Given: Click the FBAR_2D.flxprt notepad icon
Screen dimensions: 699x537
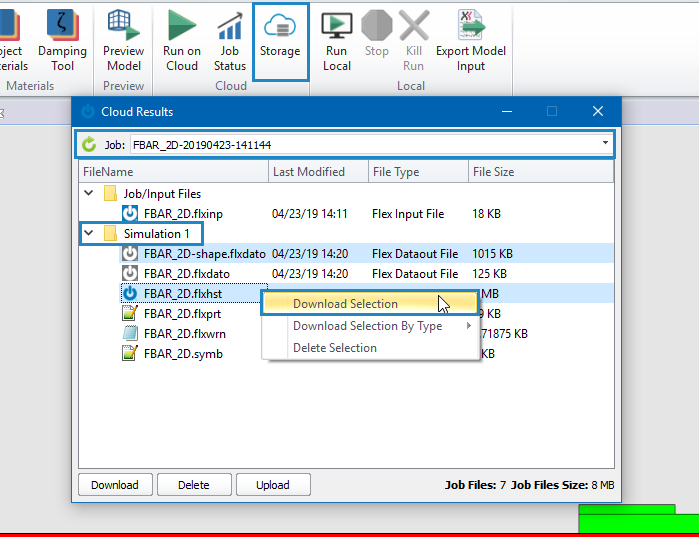Looking at the screenshot, I should coord(130,313).
